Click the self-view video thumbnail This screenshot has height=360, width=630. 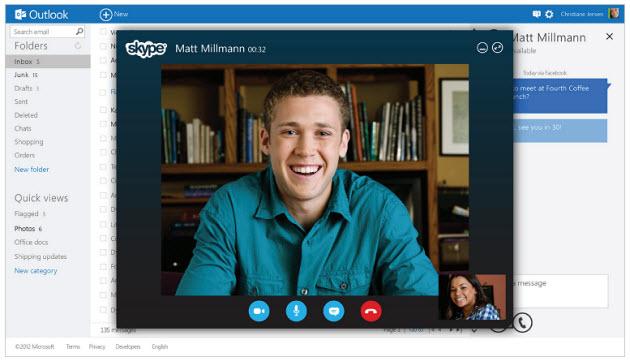pyautogui.click(x=472, y=297)
